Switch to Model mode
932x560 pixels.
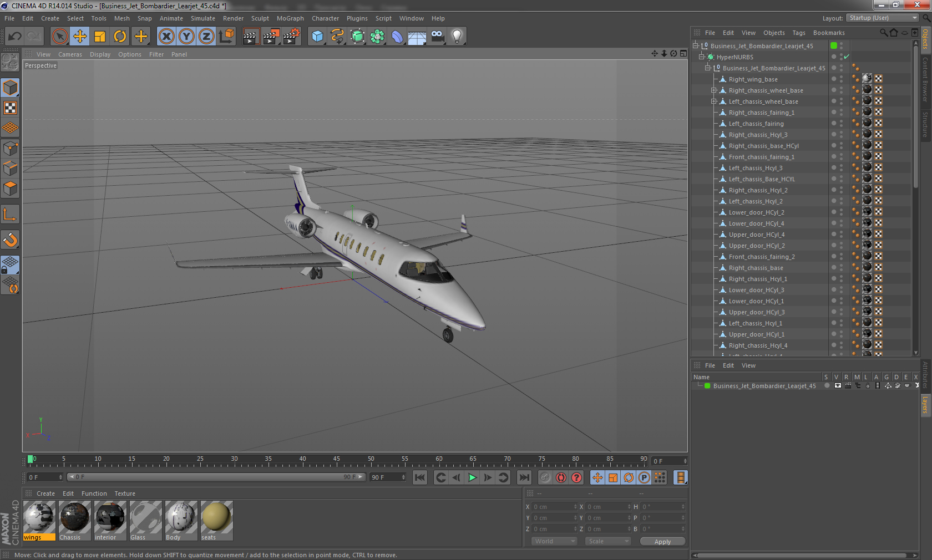click(11, 88)
